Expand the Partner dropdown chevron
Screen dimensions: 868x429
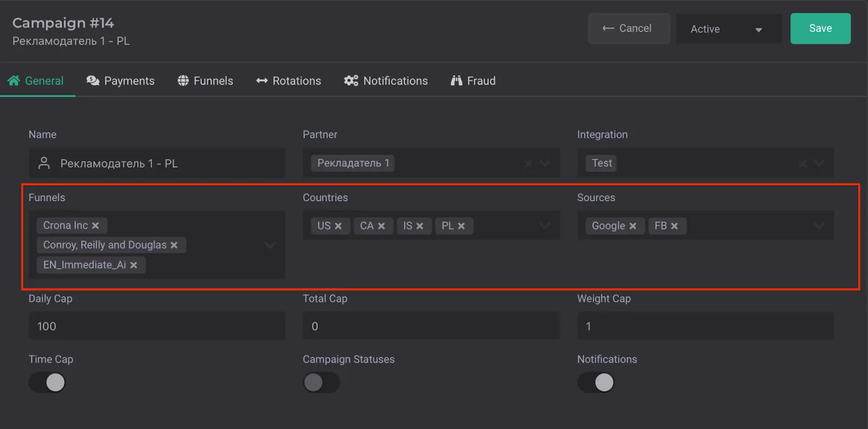(545, 163)
